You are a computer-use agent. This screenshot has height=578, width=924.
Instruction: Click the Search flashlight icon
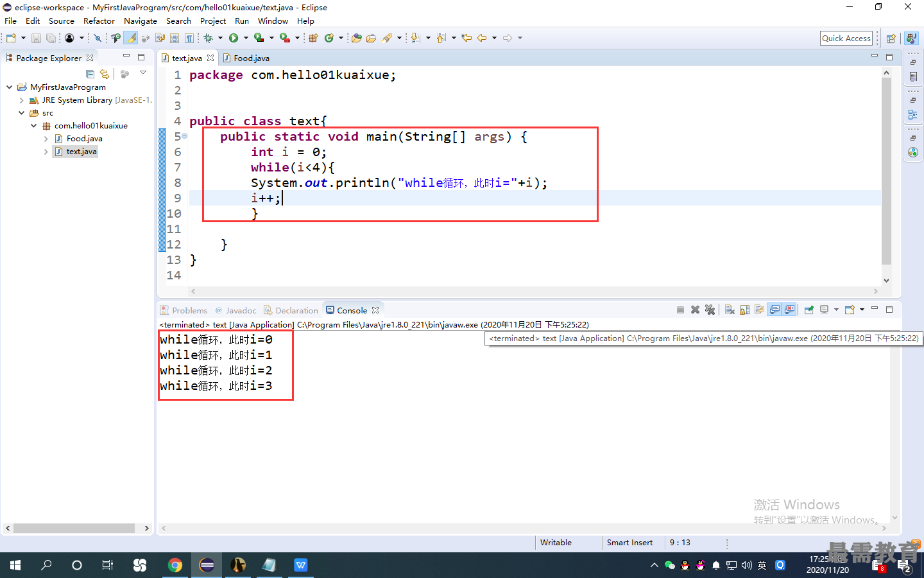click(x=387, y=38)
